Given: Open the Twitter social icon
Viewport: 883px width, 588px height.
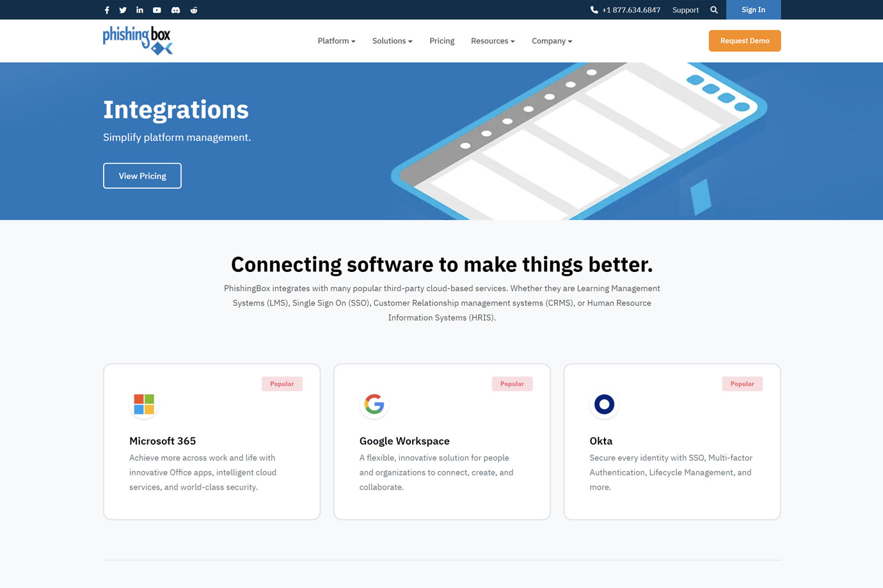Looking at the screenshot, I should pos(123,10).
